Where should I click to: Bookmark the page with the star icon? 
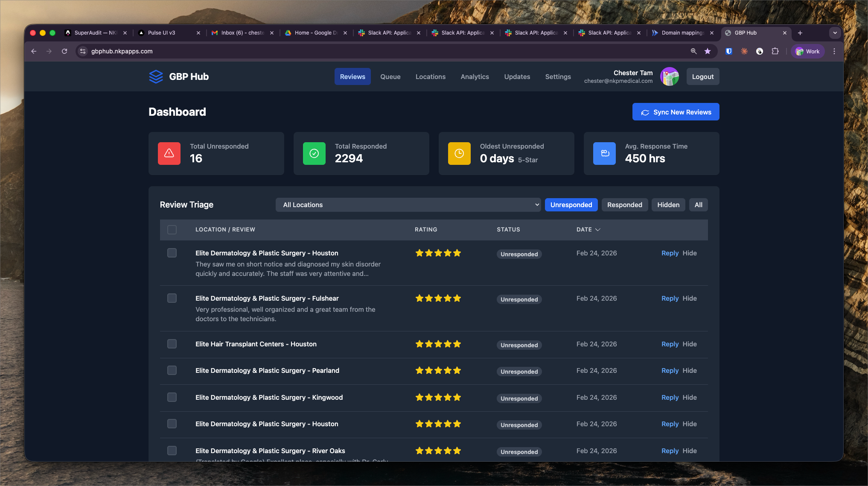coord(708,51)
